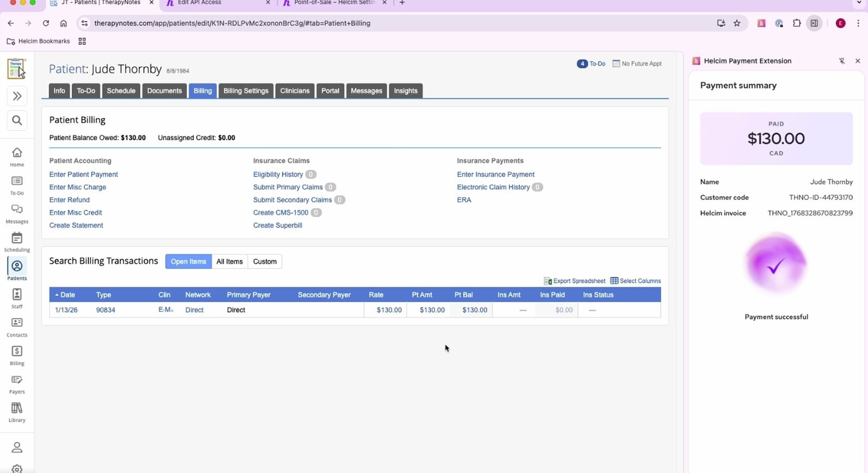Reload the page
Viewport: 868px width, 473px height.
point(46,23)
